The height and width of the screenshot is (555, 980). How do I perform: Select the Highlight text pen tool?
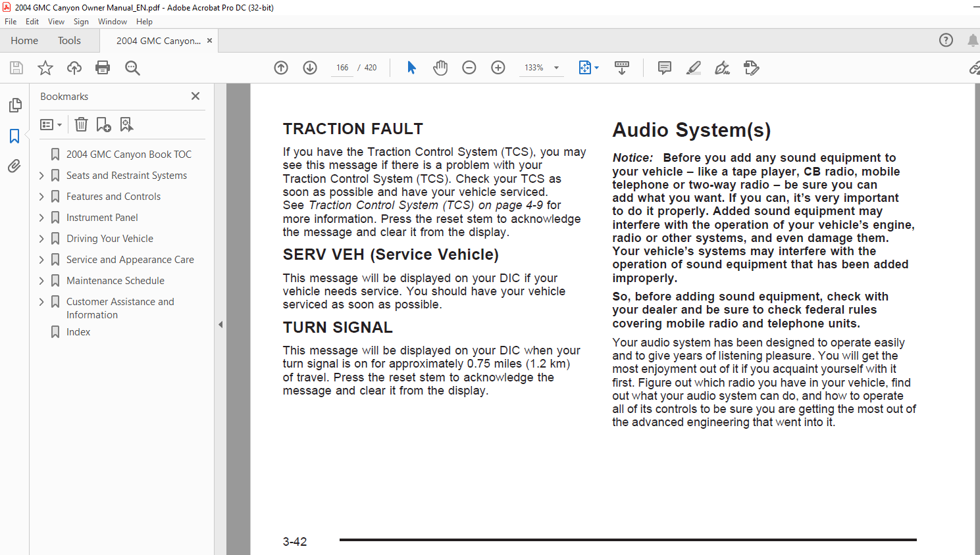pos(694,68)
